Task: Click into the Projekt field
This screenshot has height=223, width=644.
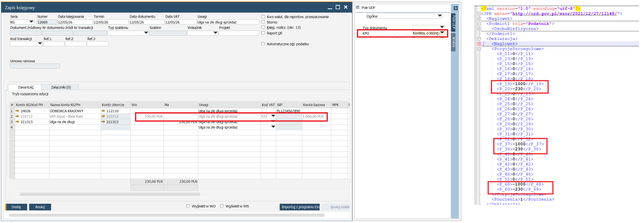Action: [239, 33]
